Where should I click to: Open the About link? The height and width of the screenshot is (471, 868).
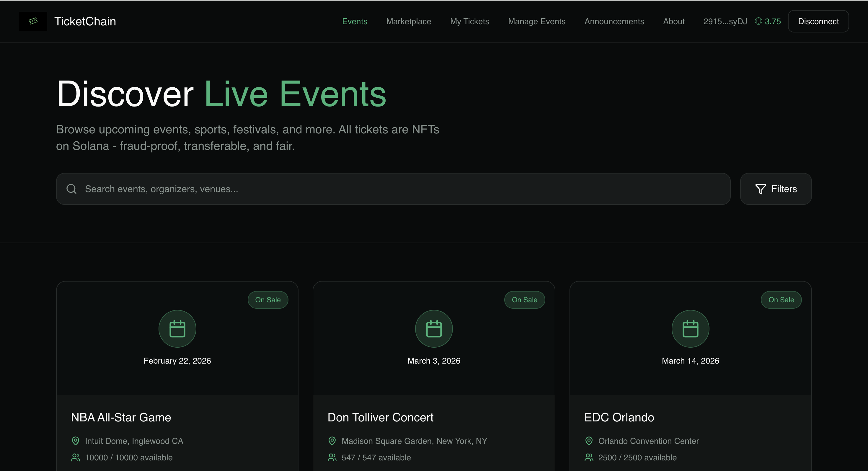(673, 21)
